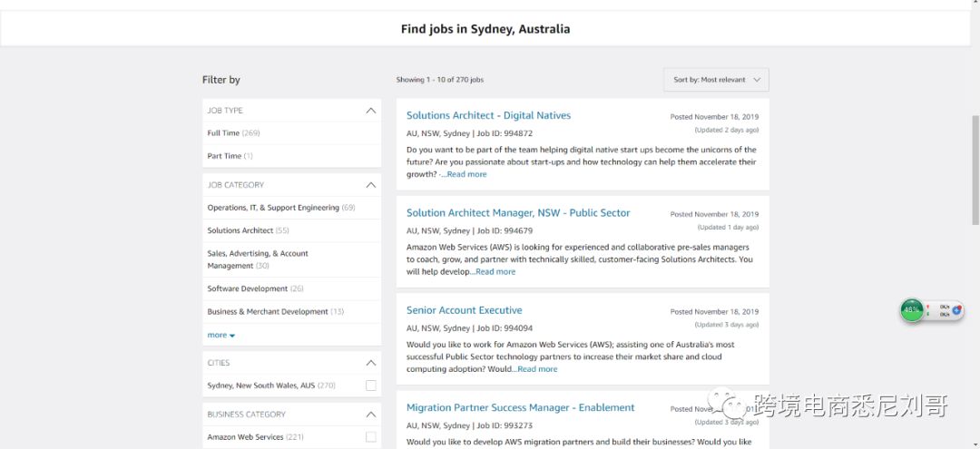The image size is (980, 449).
Task: Open Solutions Architect - Digital Natives job
Action: 488,115
